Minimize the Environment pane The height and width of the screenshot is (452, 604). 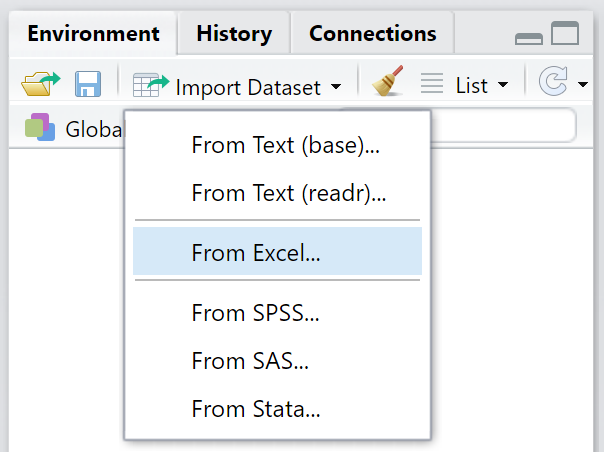[x=529, y=37]
